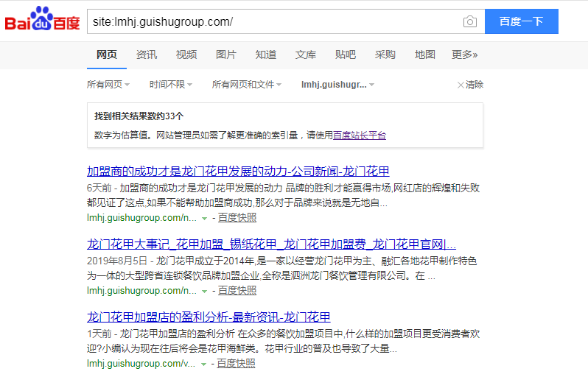This screenshot has width=588, height=377.
Task: Open the 知道 tab
Action: [266, 54]
